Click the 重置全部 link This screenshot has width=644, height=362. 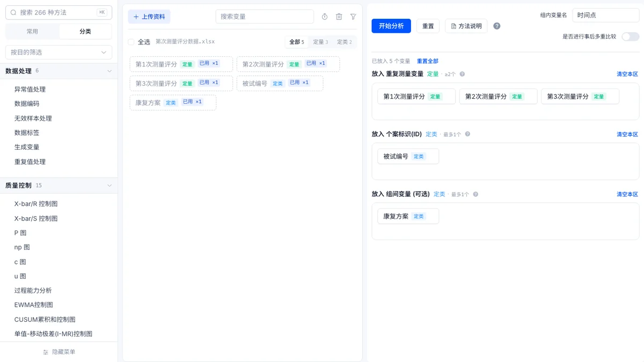428,61
